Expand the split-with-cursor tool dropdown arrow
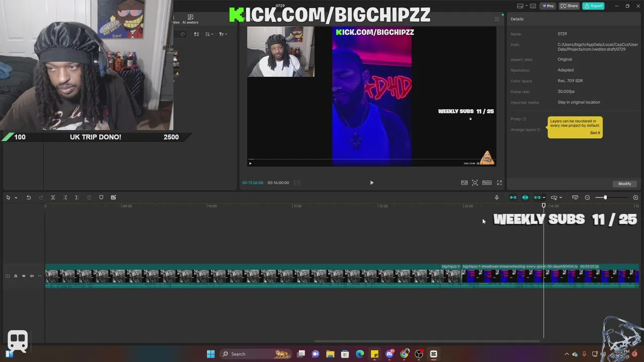 click(560, 198)
